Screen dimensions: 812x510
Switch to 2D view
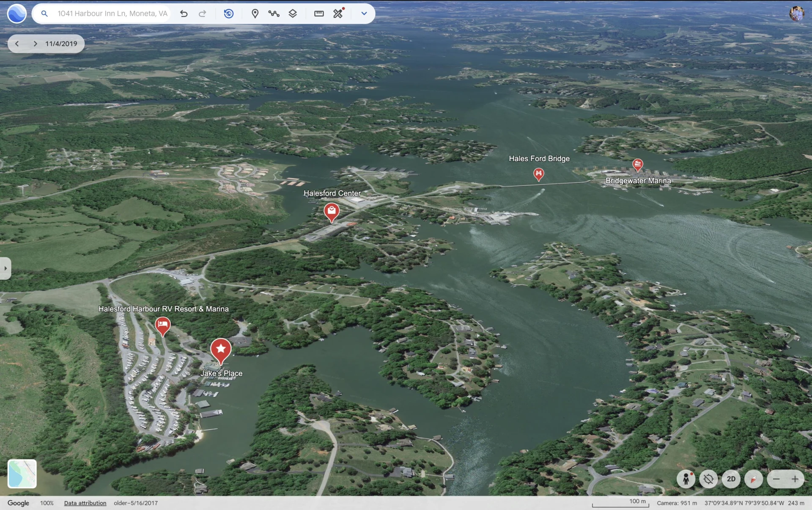click(x=731, y=479)
